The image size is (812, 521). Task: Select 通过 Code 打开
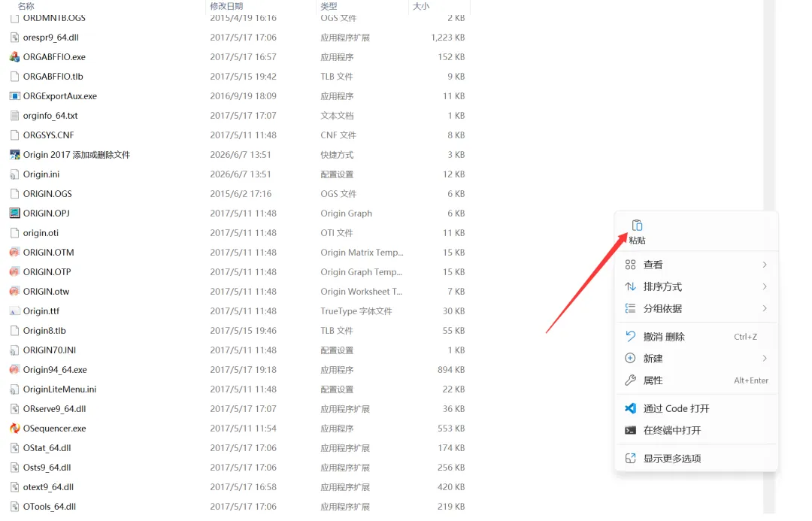(696, 408)
